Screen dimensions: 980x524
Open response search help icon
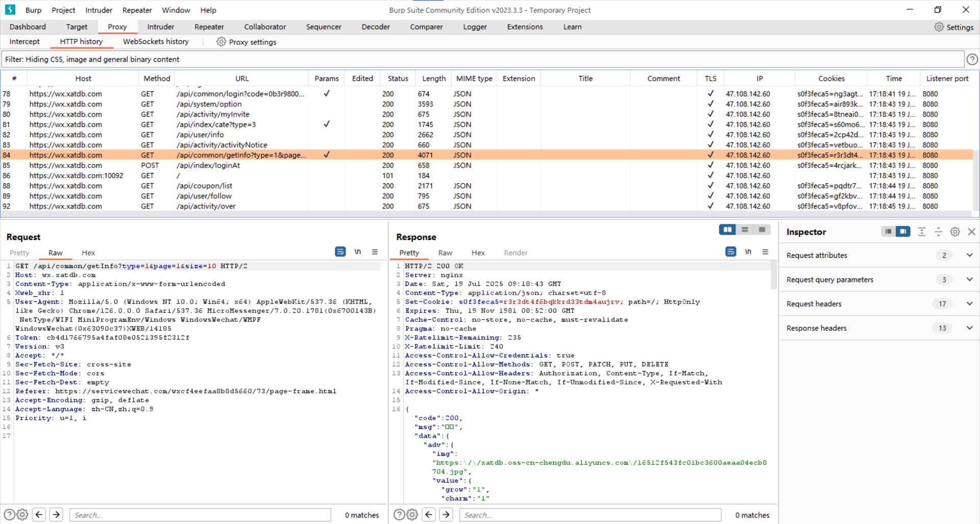click(399, 515)
